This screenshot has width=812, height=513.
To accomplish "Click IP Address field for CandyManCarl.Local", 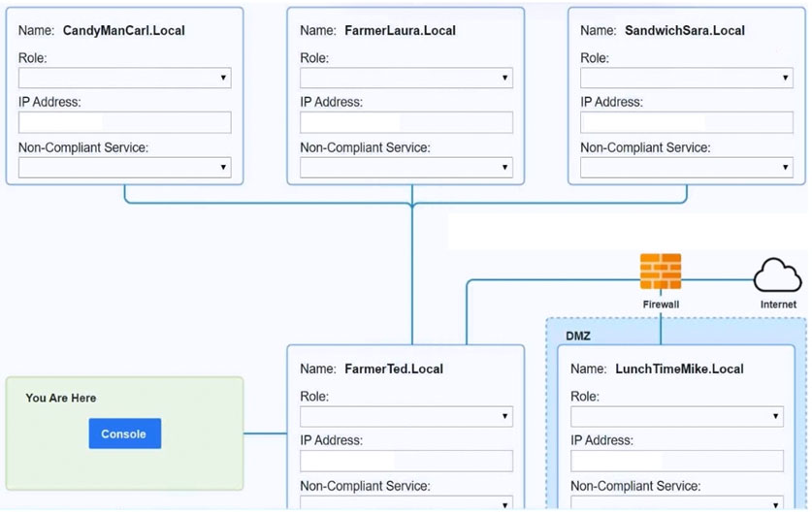I will point(124,122).
